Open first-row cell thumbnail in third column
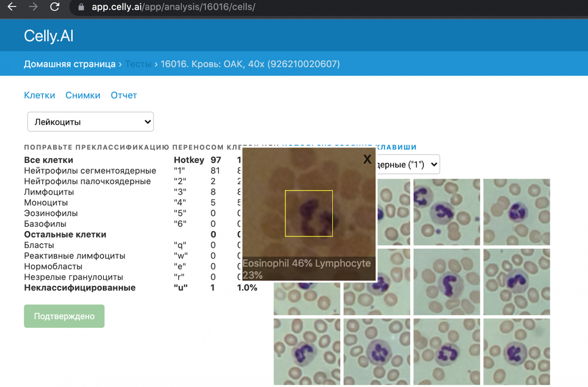The image size is (588, 387). pos(447,212)
